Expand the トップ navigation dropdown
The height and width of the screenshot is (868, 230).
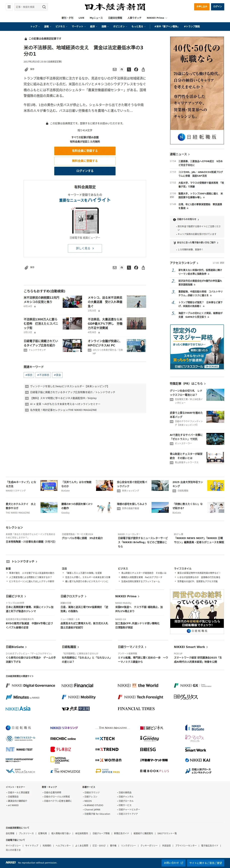click(35, 26)
